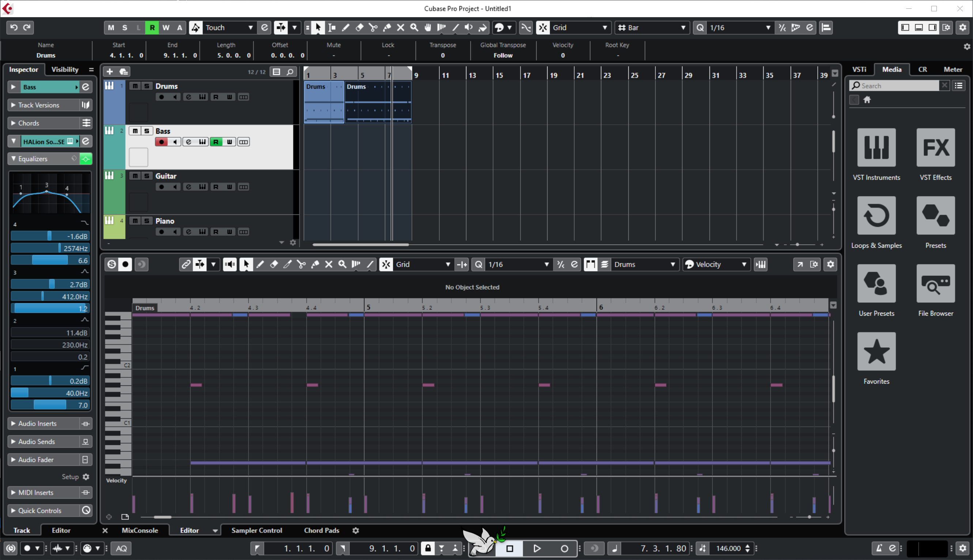Click the transport Play button
Viewport: 973px width, 560px height.
(537, 548)
